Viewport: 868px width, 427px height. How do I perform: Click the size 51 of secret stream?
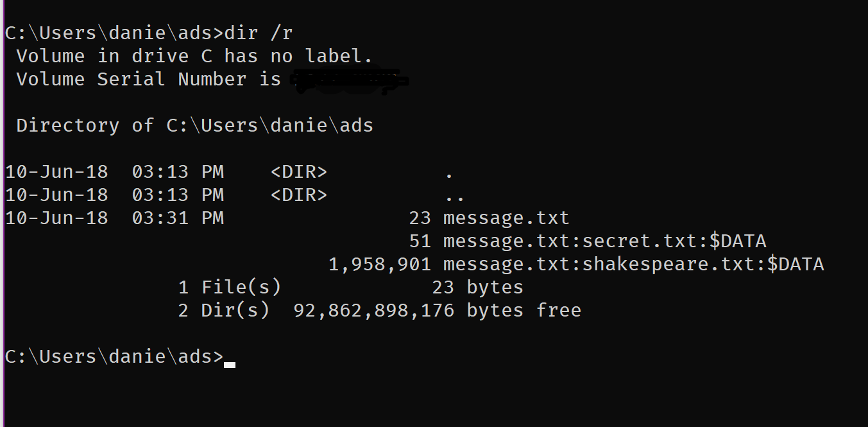tap(420, 241)
